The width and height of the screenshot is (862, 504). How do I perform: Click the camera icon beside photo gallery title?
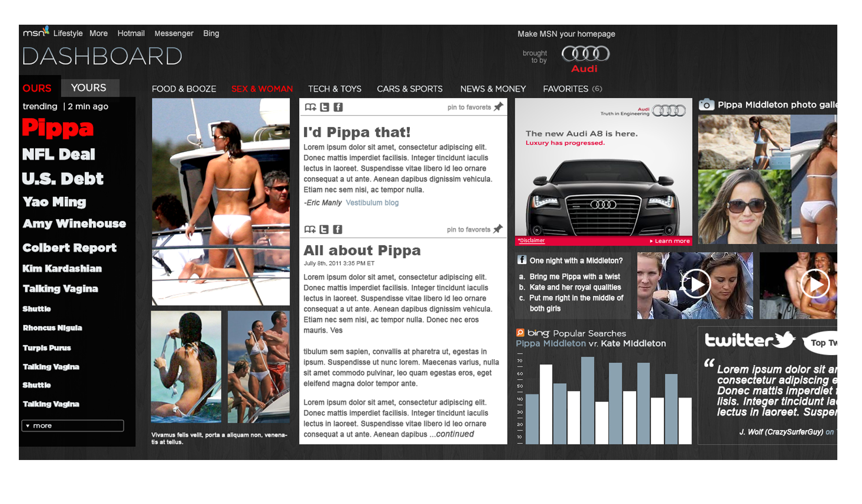point(706,105)
